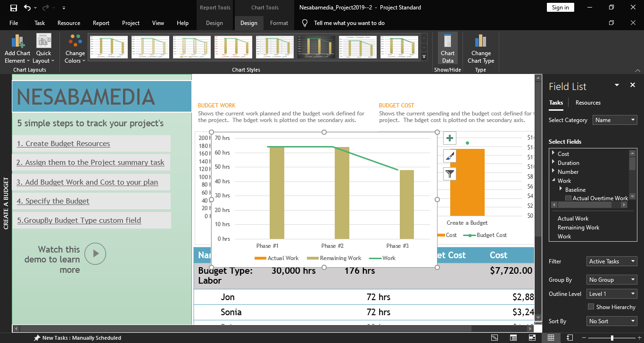Expand the Cost field group
Image resolution: width=644 pixels, height=343 pixels.
point(553,154)
